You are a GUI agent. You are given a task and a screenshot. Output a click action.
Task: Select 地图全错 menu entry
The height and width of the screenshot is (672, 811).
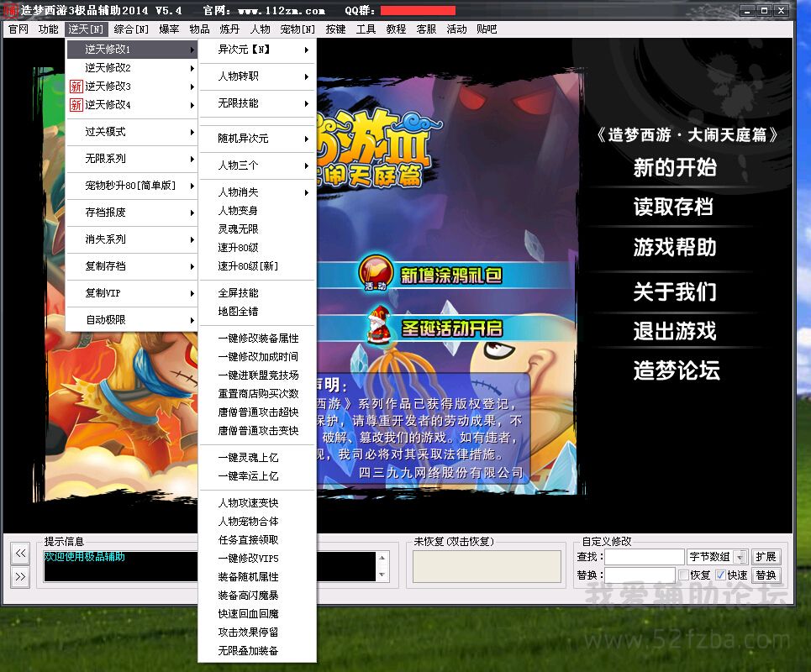tap(257, 312)
